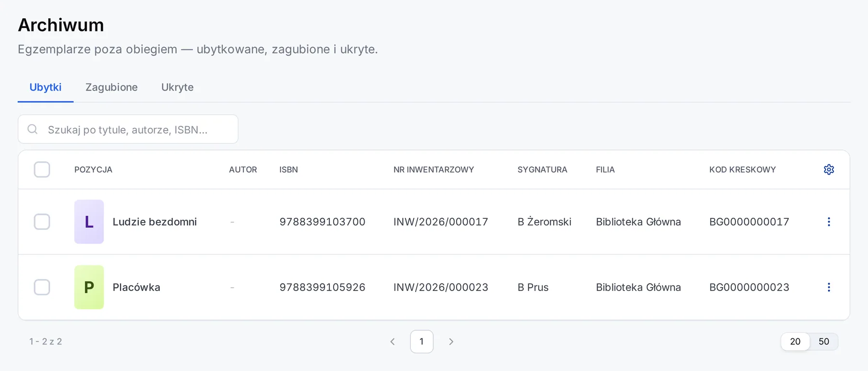Switch to the Zagubione tab
The height and width of the screenshot is (371, 868).
click(x=111, y=87)
